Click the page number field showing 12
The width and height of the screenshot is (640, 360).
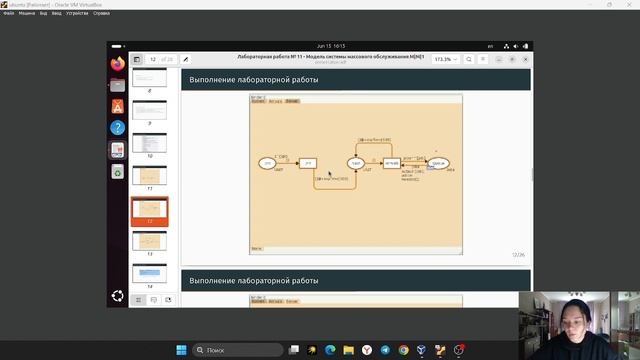pyautogui.click(x=153, y=60)
